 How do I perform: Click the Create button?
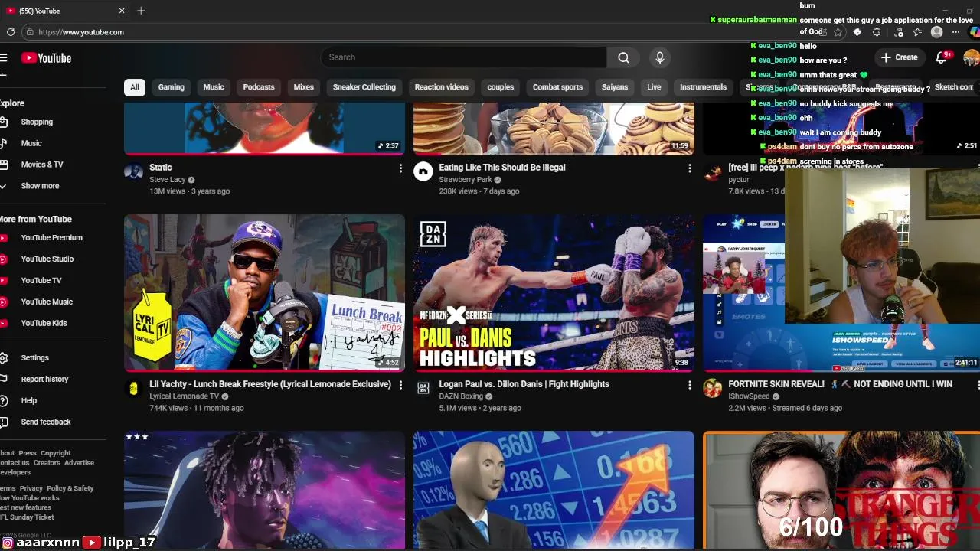click(x=899, y=57)
